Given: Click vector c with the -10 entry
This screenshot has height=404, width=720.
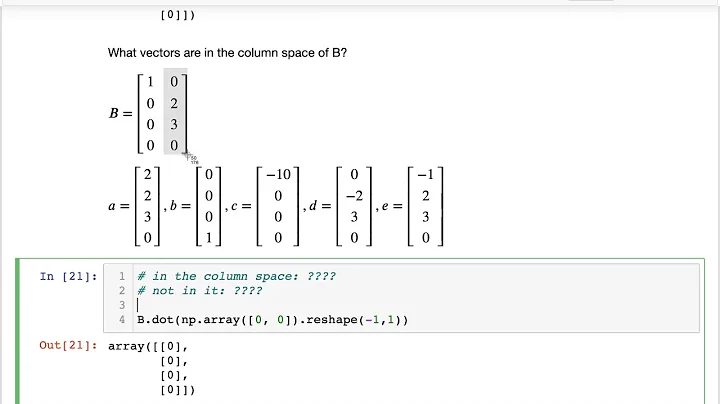Looking at the screenshot, I should tap(265, 206).
